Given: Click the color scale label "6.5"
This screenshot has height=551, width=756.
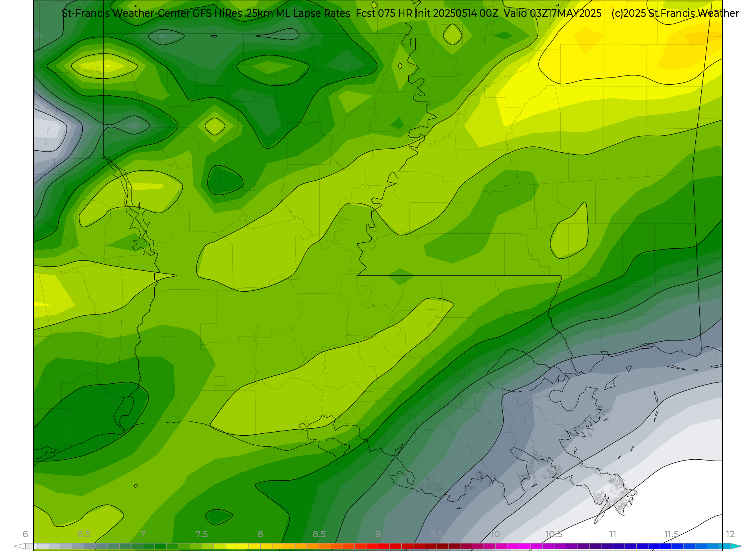Looking at the screenshot, I should [84, 534].
